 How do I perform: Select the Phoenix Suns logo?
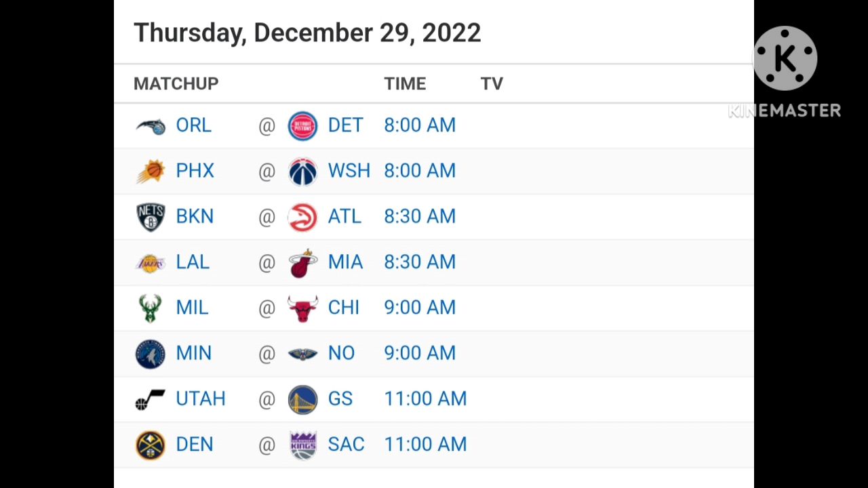[151, 171]
